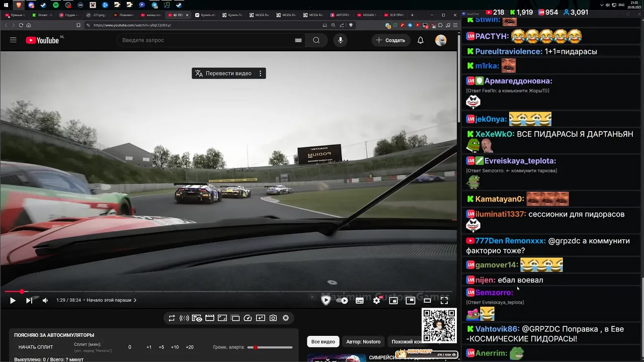Bookmark this page in address bar
644x362 pixels.
tap(78, 25)
